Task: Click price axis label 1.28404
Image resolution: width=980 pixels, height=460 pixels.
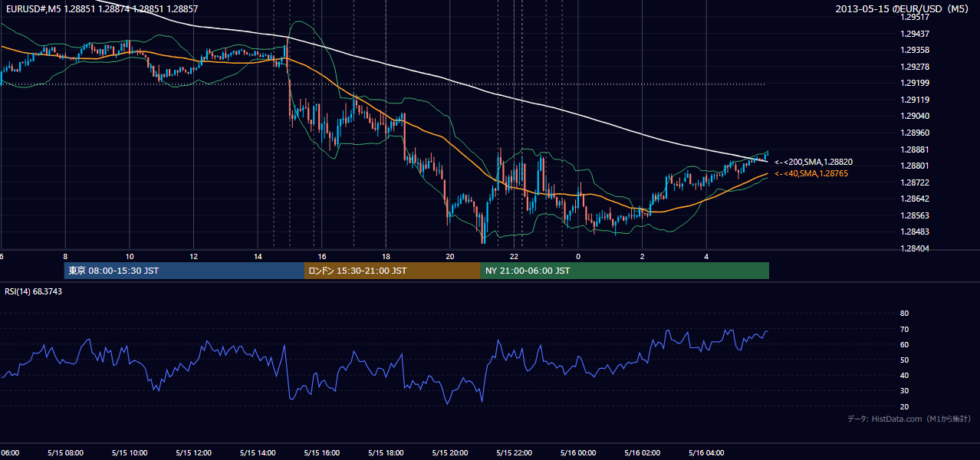Action: tap(915, 248)
